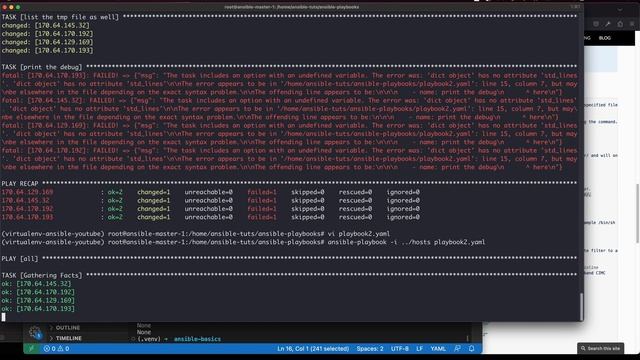Click the fatal error line for 170.64.170.192

click(289, 159)
